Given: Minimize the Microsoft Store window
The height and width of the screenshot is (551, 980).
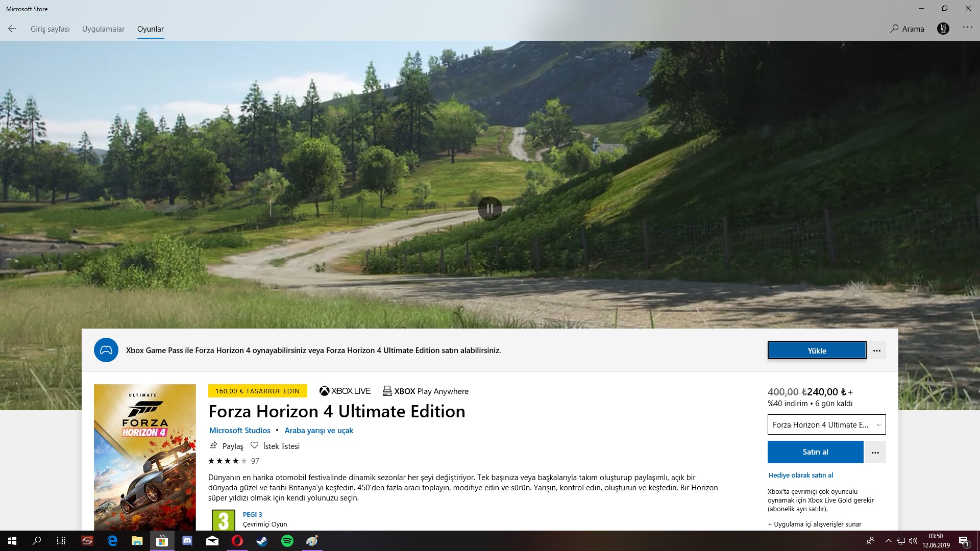Looking at the screenshot, I should [x=921, y=9].
